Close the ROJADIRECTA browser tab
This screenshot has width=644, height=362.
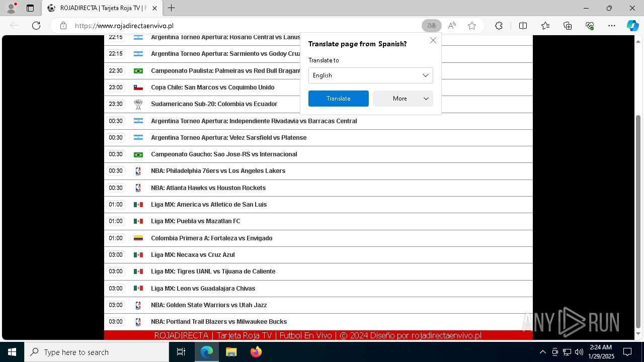155,8
